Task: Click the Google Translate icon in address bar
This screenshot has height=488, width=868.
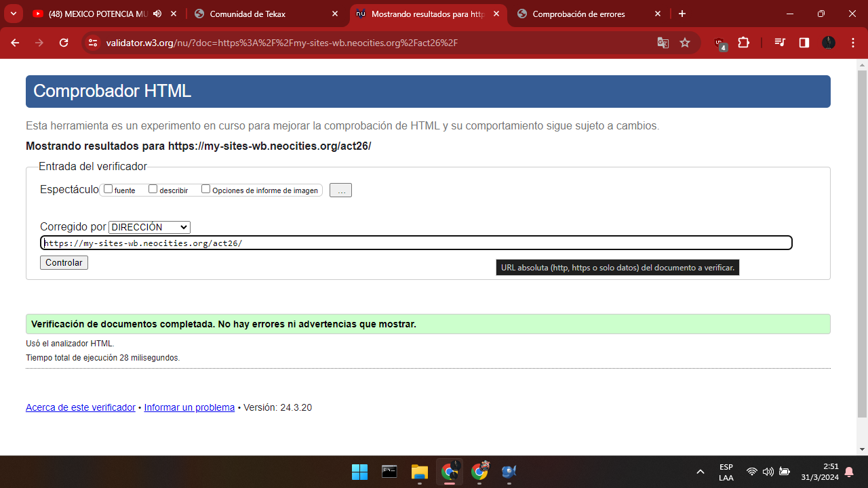Action: click(x=663, y=43)
